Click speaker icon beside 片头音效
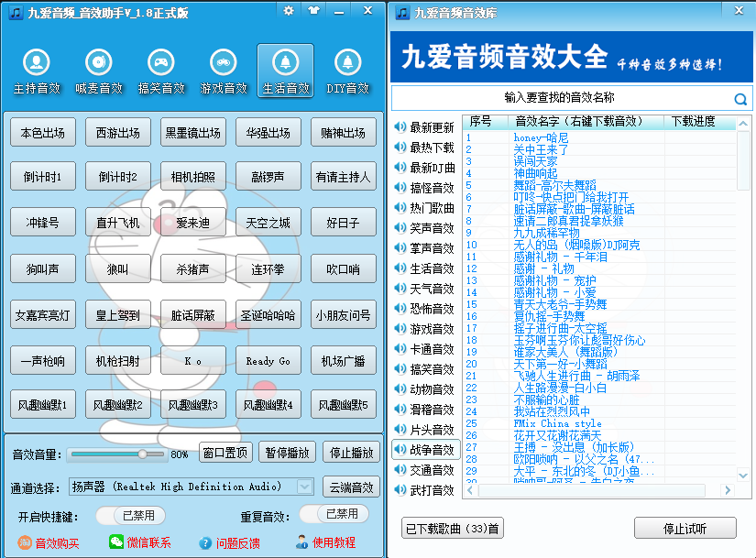The image size is (756, 558). coord(400,429)
